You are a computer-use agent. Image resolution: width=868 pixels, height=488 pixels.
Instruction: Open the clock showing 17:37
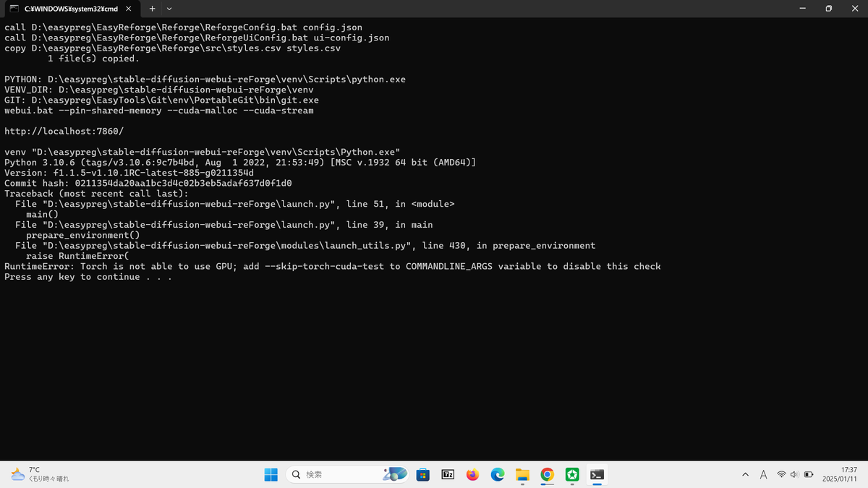[839, 474]
